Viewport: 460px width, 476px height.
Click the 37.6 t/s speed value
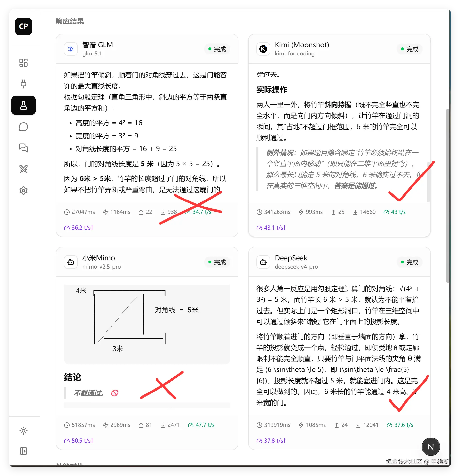tap(404, 425)
